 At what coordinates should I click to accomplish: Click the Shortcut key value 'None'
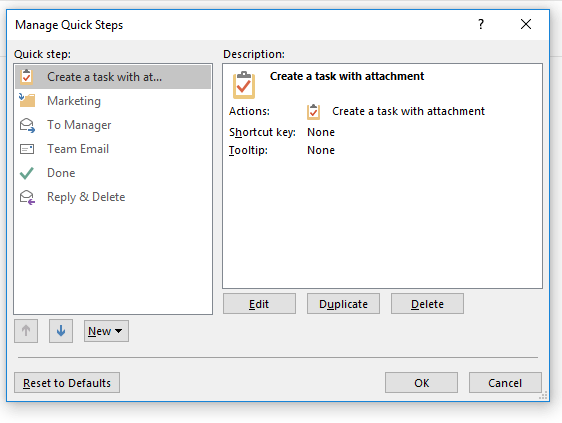(x=321, y=132)
